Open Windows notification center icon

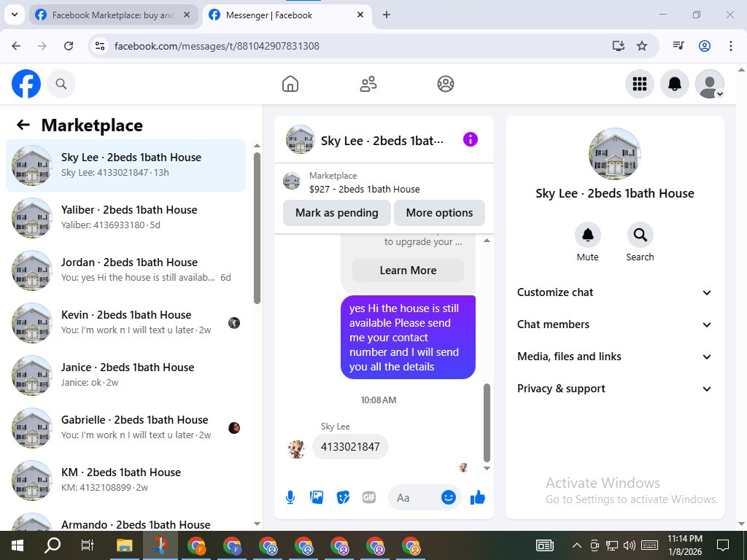click(x=723, y=545)
